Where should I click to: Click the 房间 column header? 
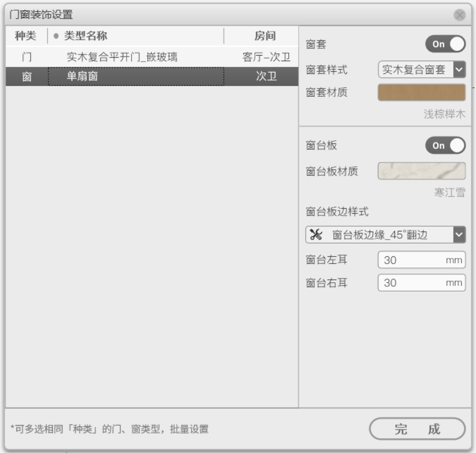tap(265, 36)
